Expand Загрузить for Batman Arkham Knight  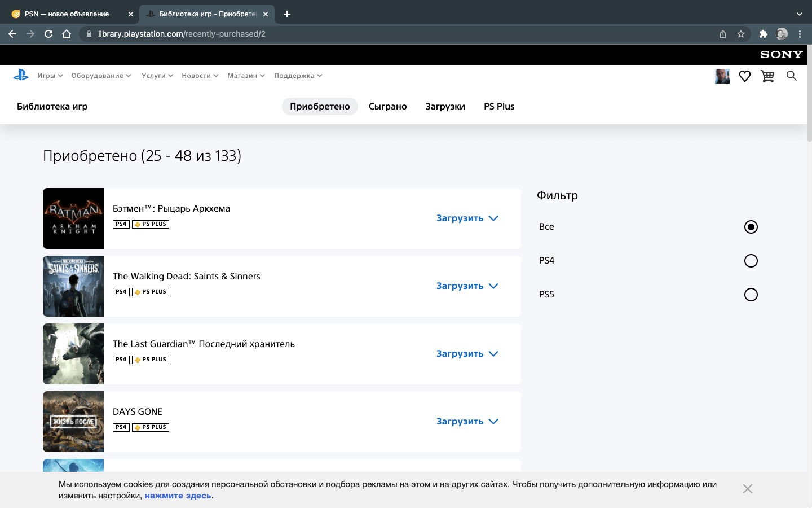pos(467,218)
